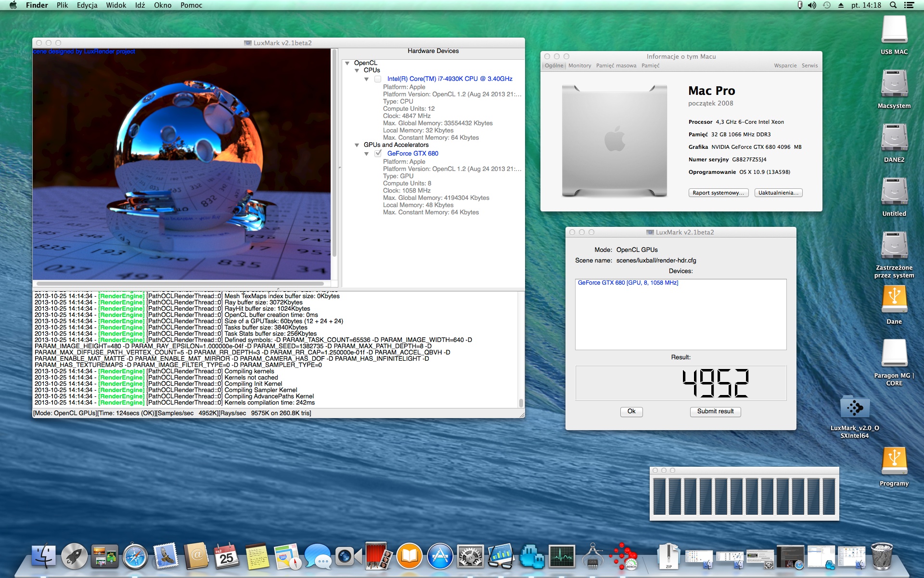Open the yellow Notes pad in Dock
Image resolution: width=924 pixels, height=578 pixels.
pyautogui.click(x=257, y=556)
